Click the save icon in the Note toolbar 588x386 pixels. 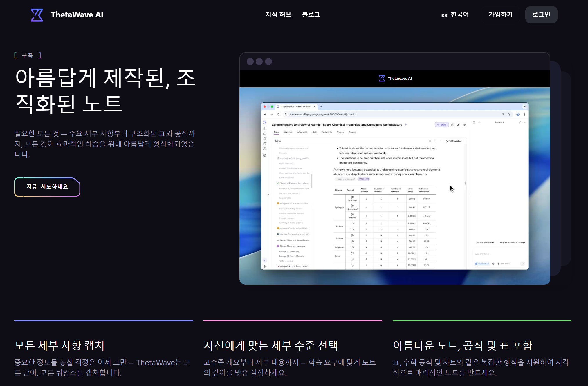(x=430, y=141)
